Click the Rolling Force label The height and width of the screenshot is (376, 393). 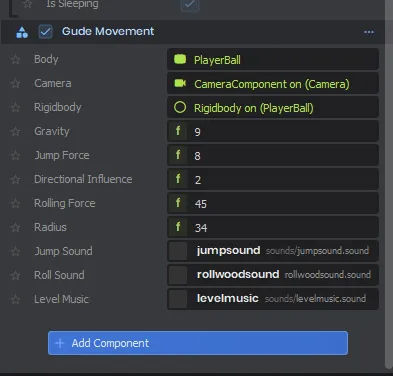[x=65, y=203]
